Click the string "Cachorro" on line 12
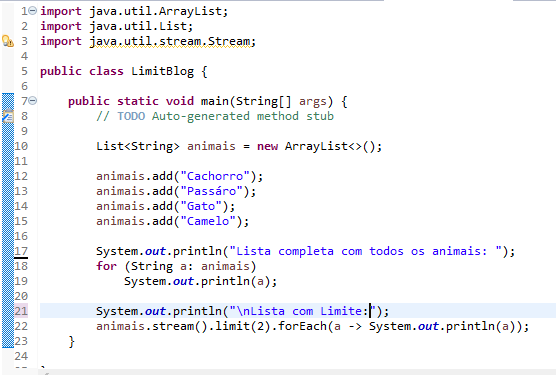Viewport: 556px width, 375px height. 215,176
